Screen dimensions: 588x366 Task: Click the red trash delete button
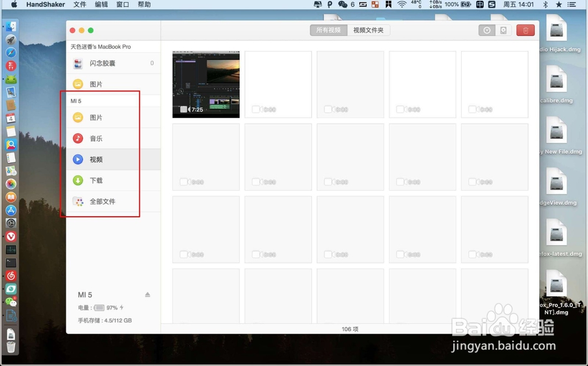click(x=525, y=31)
